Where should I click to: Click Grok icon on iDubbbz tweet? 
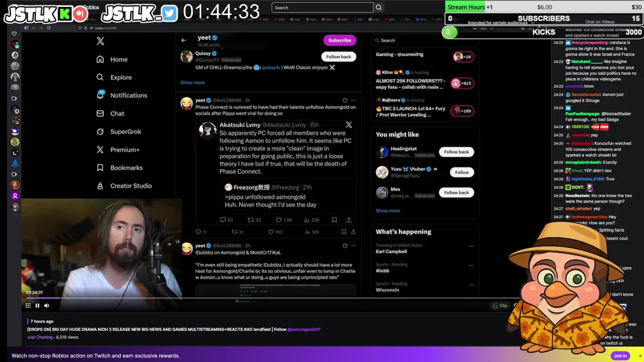(345, 246)
